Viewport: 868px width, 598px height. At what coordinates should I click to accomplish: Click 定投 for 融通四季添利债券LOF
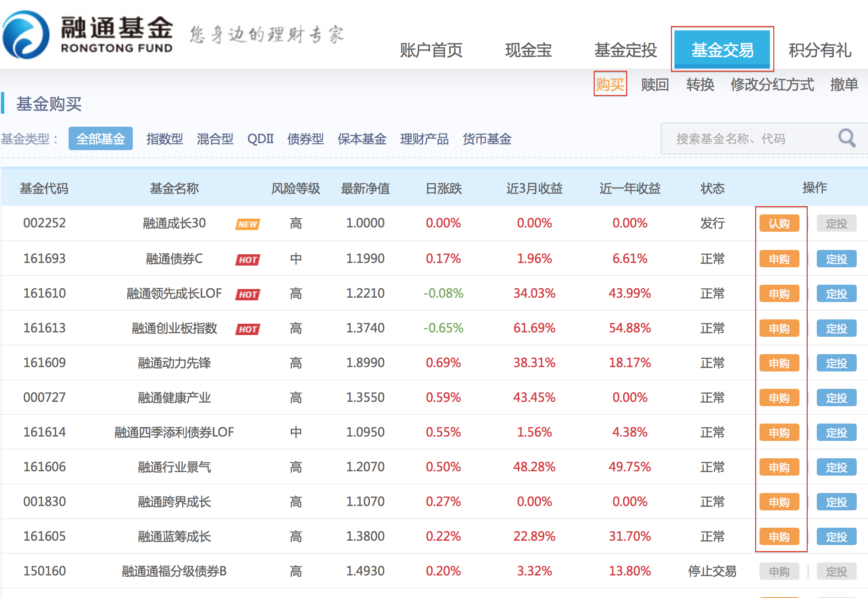[836, 433]
